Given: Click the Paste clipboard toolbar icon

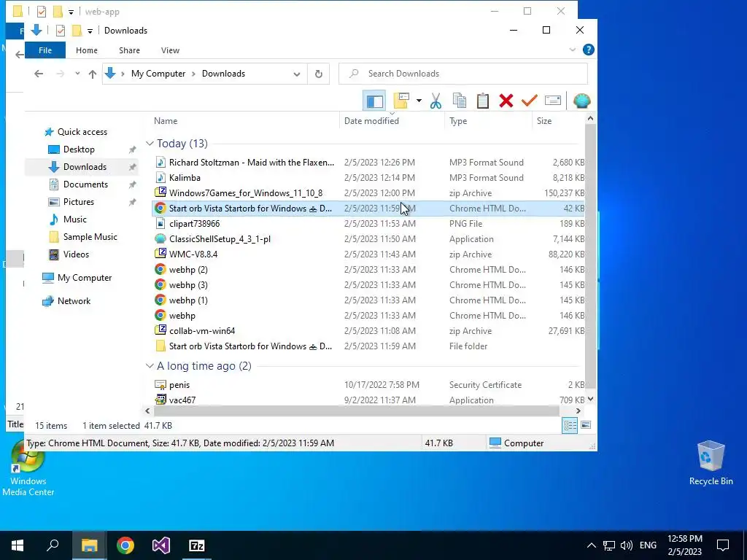Looking at the screenshot, I should coord(483,101).
